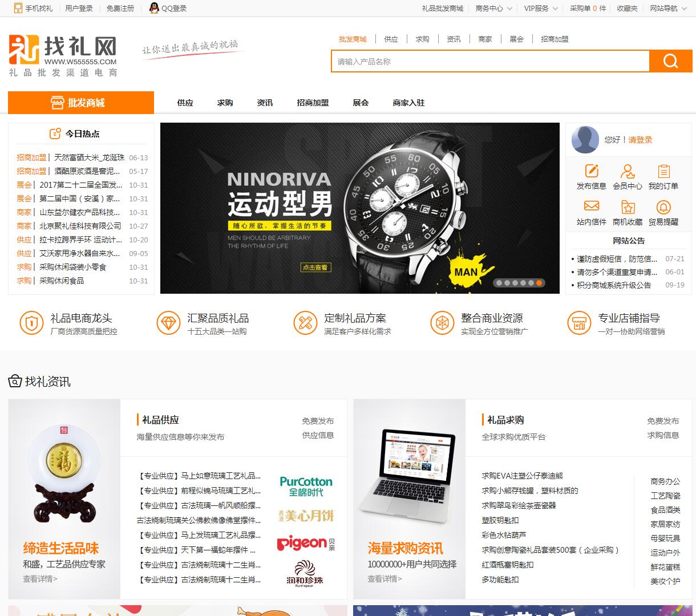Open request 红酒瓶塞钥匙扣

point(508,565)
